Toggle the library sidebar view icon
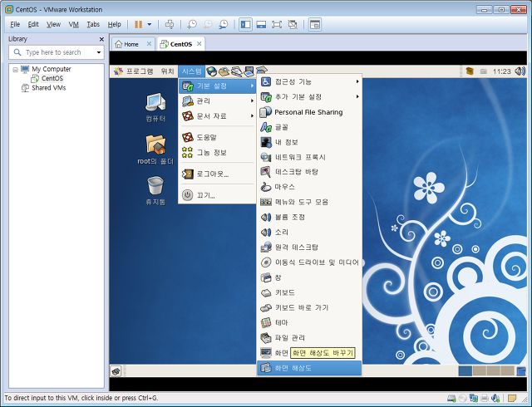 pos(245,24)
